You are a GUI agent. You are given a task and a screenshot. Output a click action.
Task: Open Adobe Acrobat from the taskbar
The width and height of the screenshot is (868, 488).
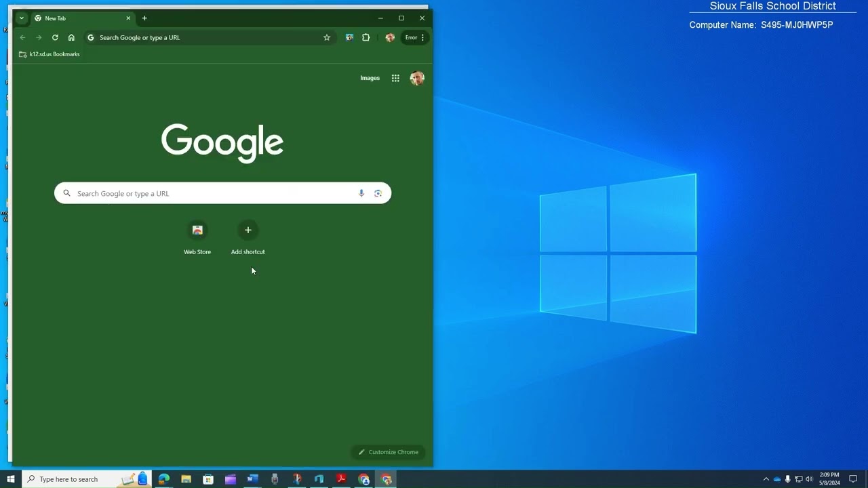pos(341,479)
